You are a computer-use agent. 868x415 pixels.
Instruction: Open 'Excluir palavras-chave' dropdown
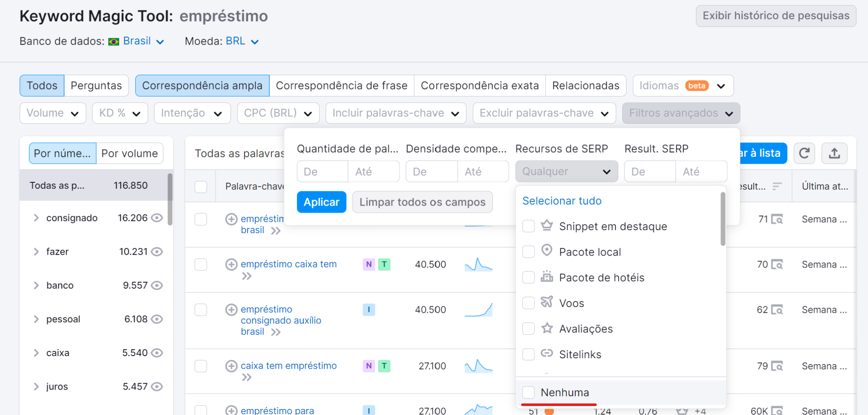click(x=544, y=113)
